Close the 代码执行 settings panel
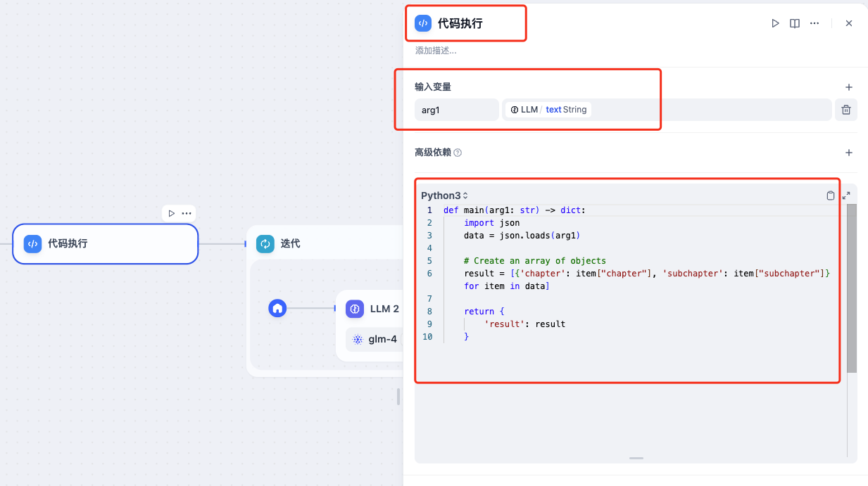This screenshot has height=486, width=868. point(849,23)
